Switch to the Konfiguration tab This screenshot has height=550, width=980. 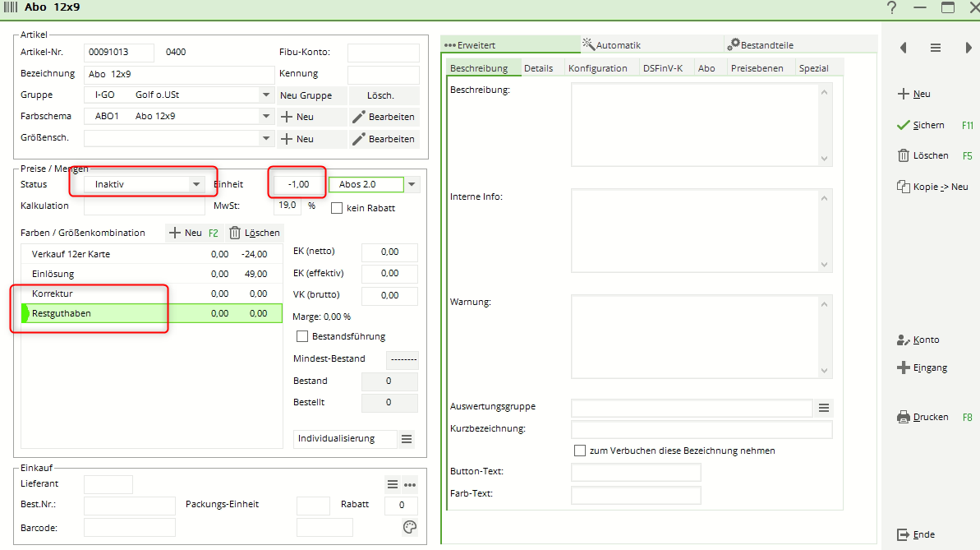point(597,68)
